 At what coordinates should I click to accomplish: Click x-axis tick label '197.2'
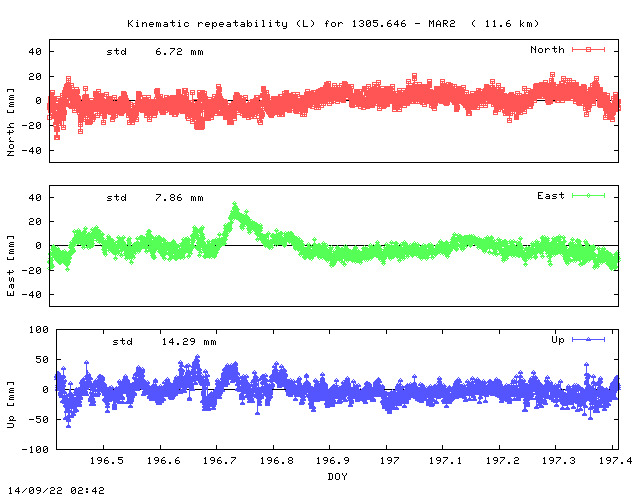point(502,460)
